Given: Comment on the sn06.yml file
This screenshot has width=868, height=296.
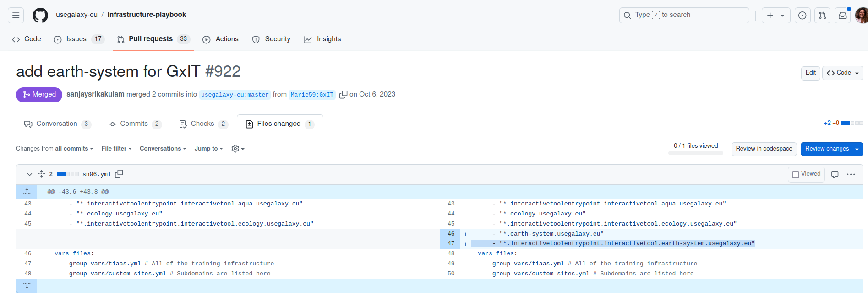Looking at the screenshot, I should coord(835,174).
